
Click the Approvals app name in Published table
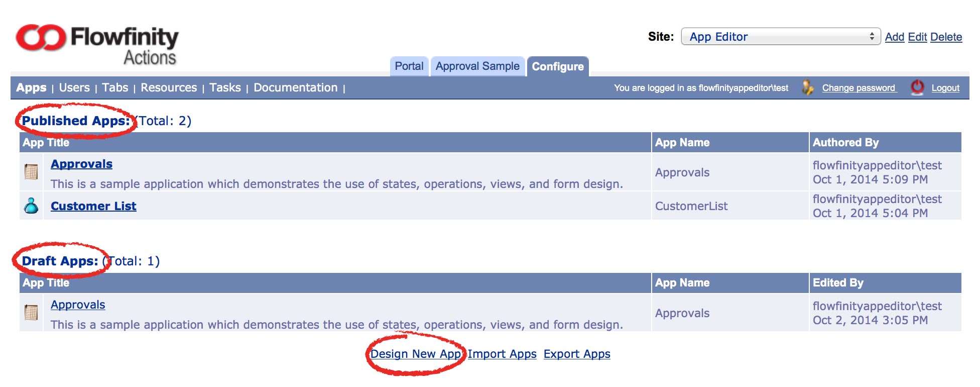pos(682,172)
